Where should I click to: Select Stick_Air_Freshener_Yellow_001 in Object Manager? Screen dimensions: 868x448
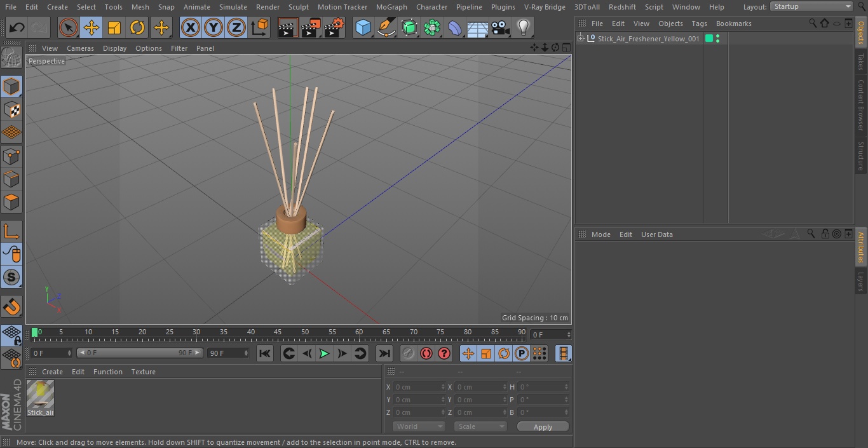[x=648, y=39]
